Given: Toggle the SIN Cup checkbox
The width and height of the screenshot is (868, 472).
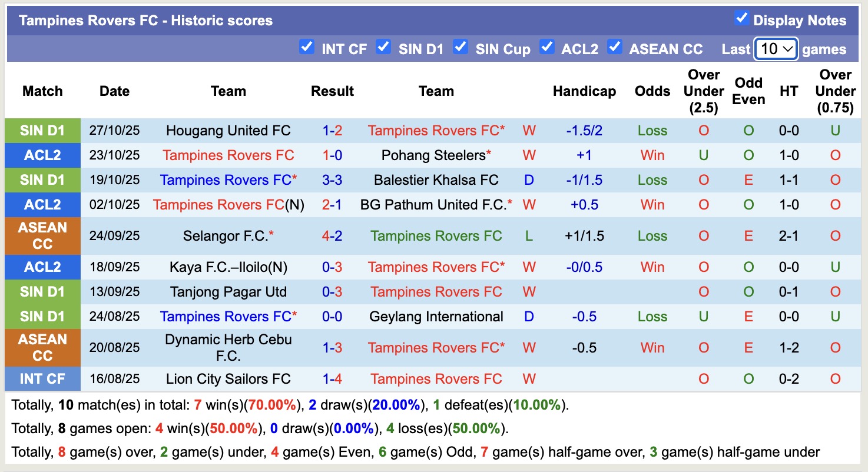Looking at the screenshot, I should (460, 47).
